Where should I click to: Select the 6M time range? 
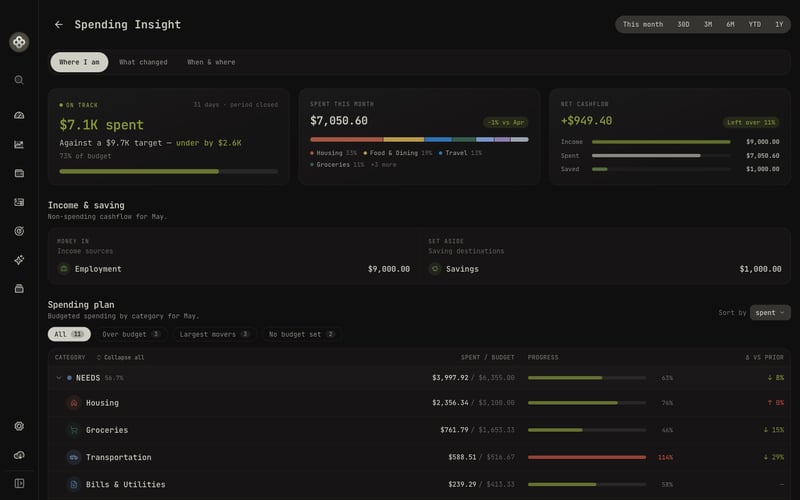[730, 24]
